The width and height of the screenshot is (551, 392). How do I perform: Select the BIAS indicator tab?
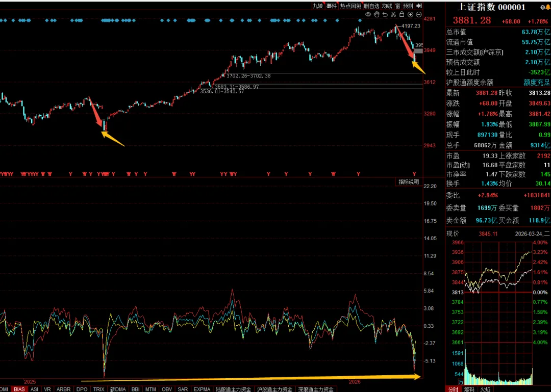19,389
